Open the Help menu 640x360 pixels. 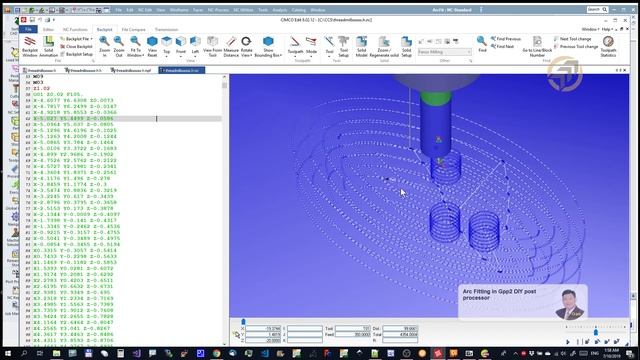(606, 29)
